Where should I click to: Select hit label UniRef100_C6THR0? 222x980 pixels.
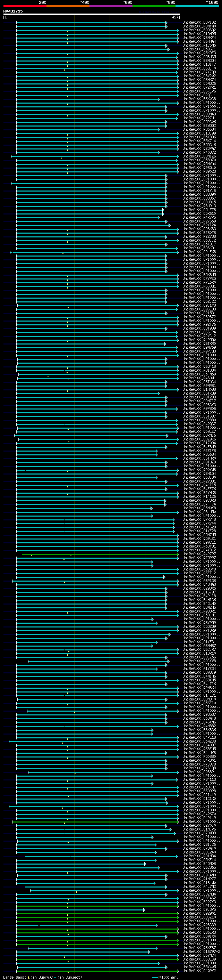tap(199, 459)
